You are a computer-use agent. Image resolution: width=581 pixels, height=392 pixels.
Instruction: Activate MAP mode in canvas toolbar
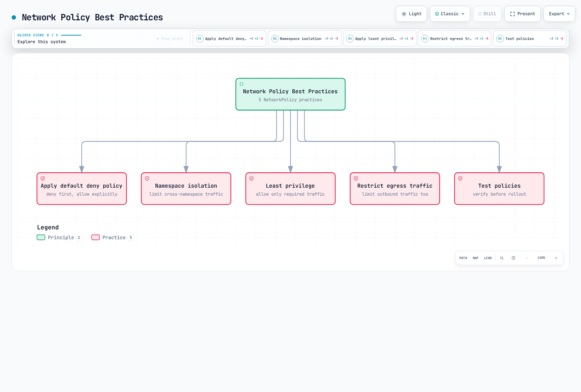[476, 258]
